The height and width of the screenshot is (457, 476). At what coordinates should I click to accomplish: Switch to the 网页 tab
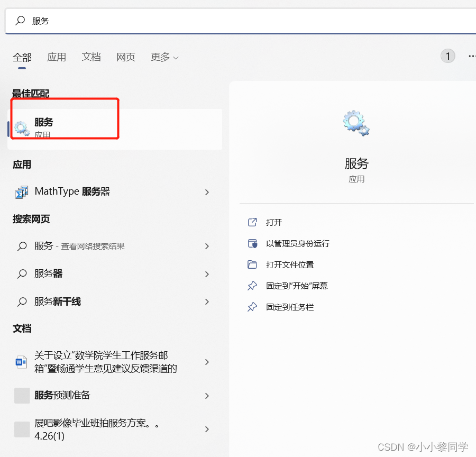pyautogui.click(x=126, y=57)
